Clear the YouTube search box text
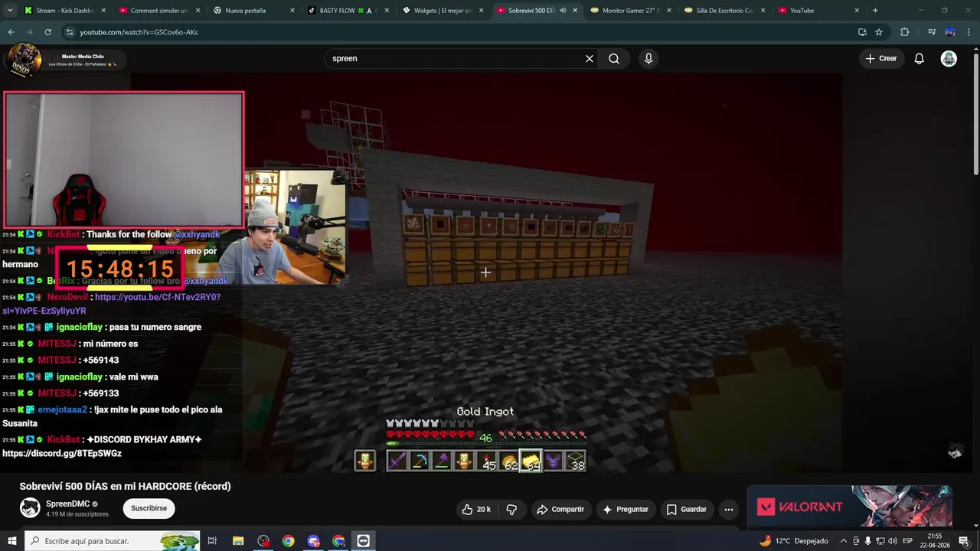Image resolution: width=980 pixels, height=551 pixels. pos(590,58)
